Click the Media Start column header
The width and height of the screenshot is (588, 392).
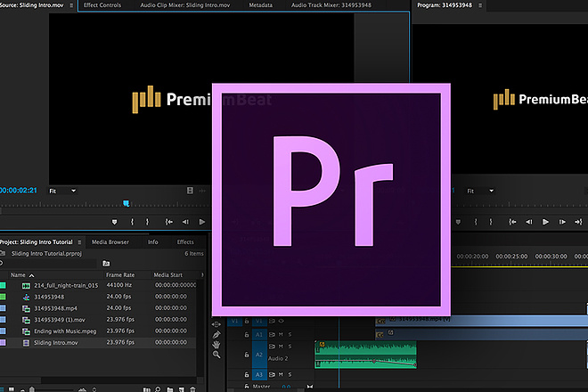click(x=168, y=275)
